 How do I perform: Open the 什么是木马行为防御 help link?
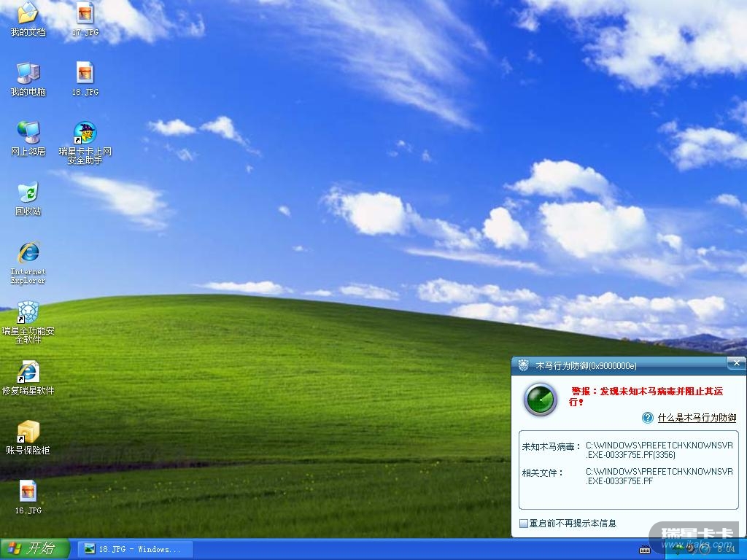697,418
